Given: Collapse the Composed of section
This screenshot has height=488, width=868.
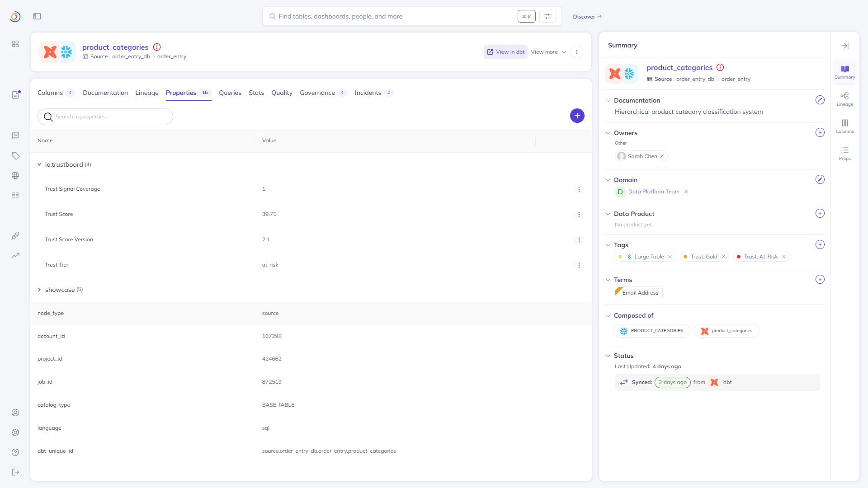Looking at the screenshot, I should pos(608,315).
